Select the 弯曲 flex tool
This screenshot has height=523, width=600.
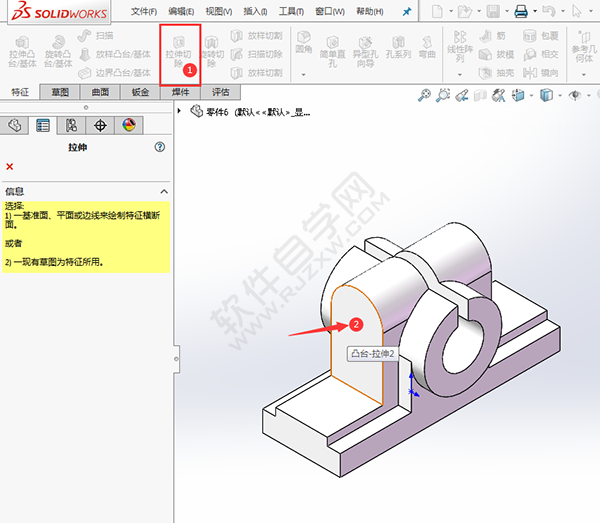point(427,47)
